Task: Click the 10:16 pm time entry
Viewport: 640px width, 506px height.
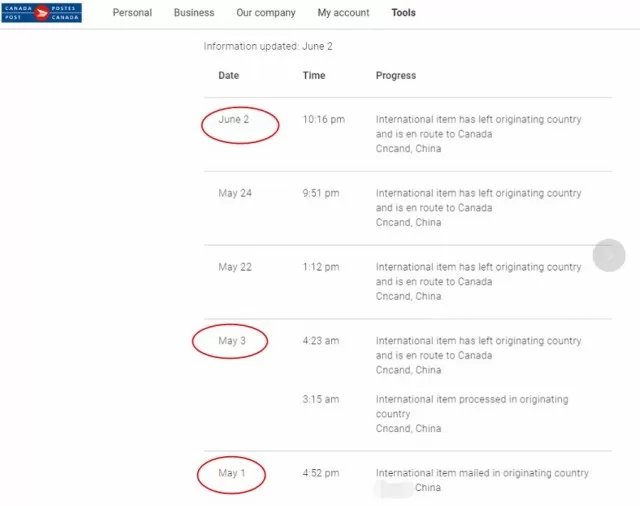Action: point(324,120)
